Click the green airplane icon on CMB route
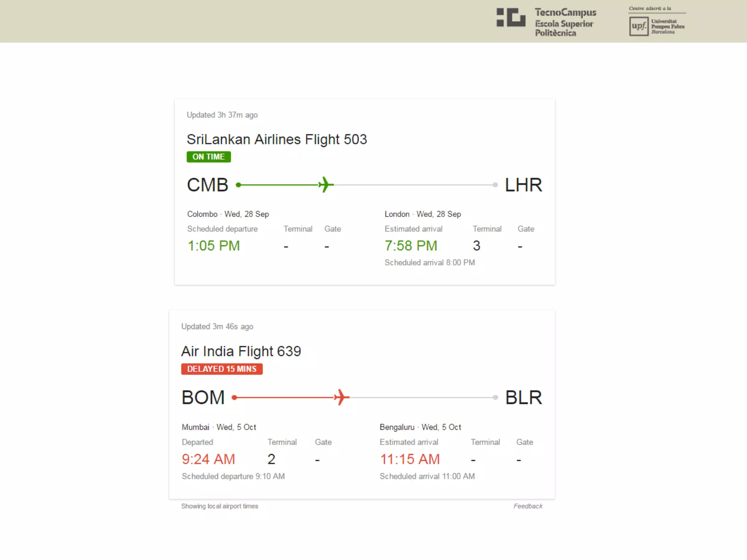Viewport: 747px width, 560px height. 326,185
